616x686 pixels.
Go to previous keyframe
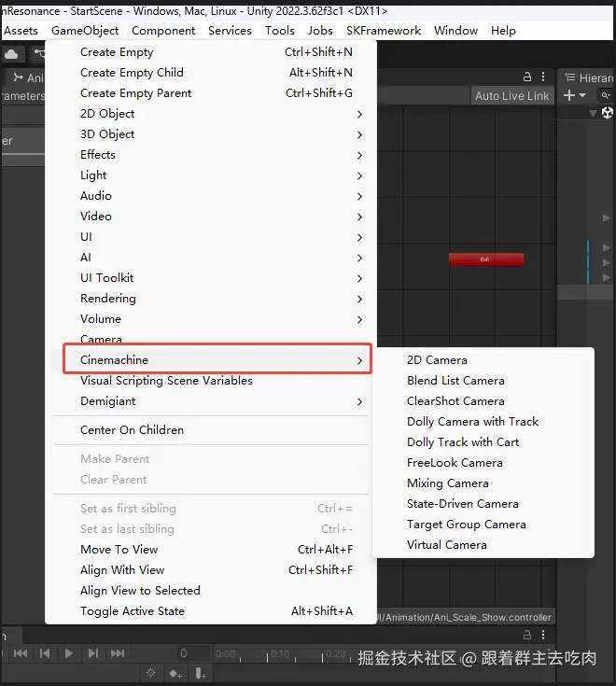(x=44, y=653)
